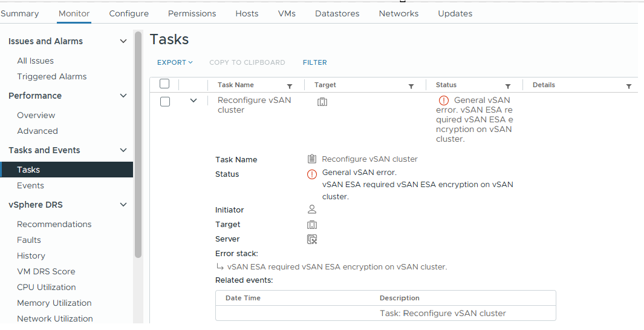644x330 pixels.
Task: Click the sidebar vertical scrollbar
Action: click(138, 145)
